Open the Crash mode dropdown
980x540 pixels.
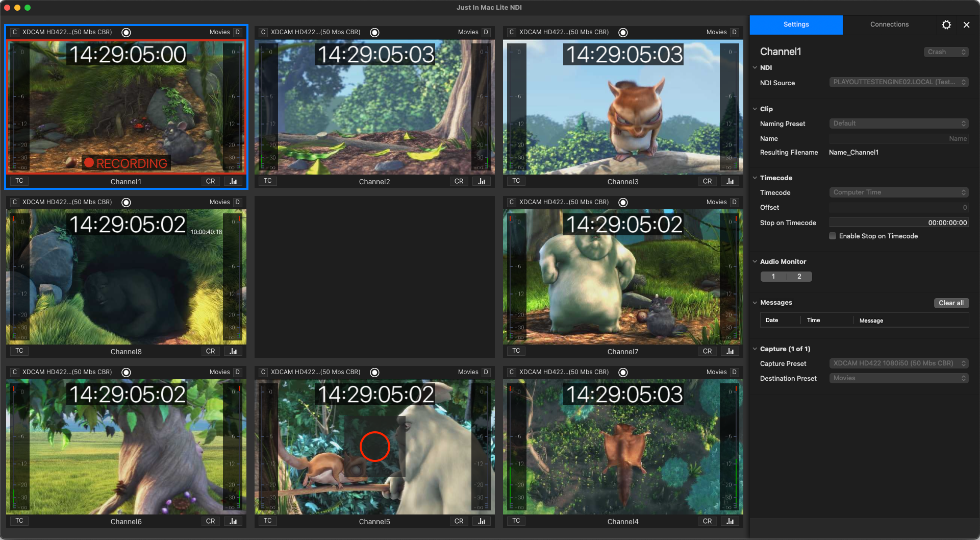click(x=946, y=52)
